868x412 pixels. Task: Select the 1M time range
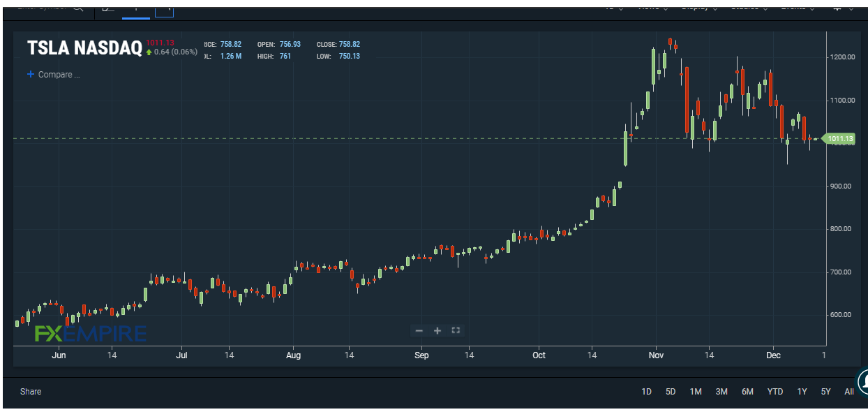[696, 392]
